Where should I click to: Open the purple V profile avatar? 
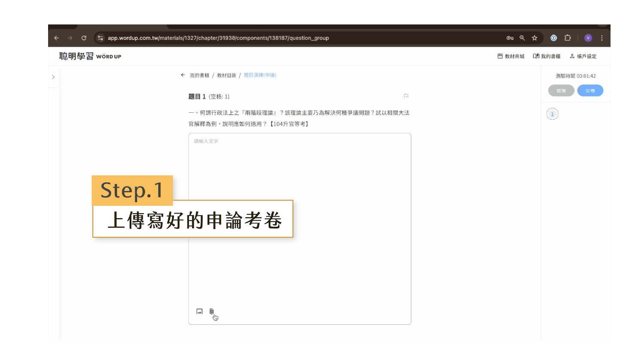tap(588, 38)
